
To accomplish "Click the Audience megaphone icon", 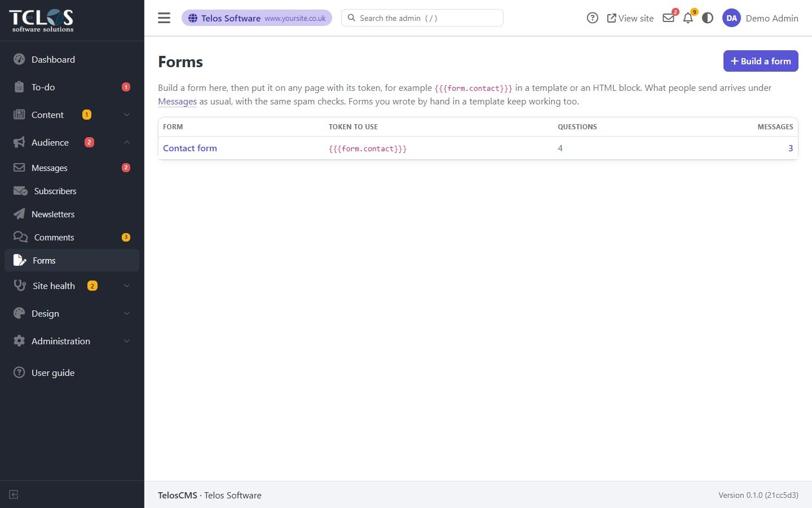I will 19,142.
